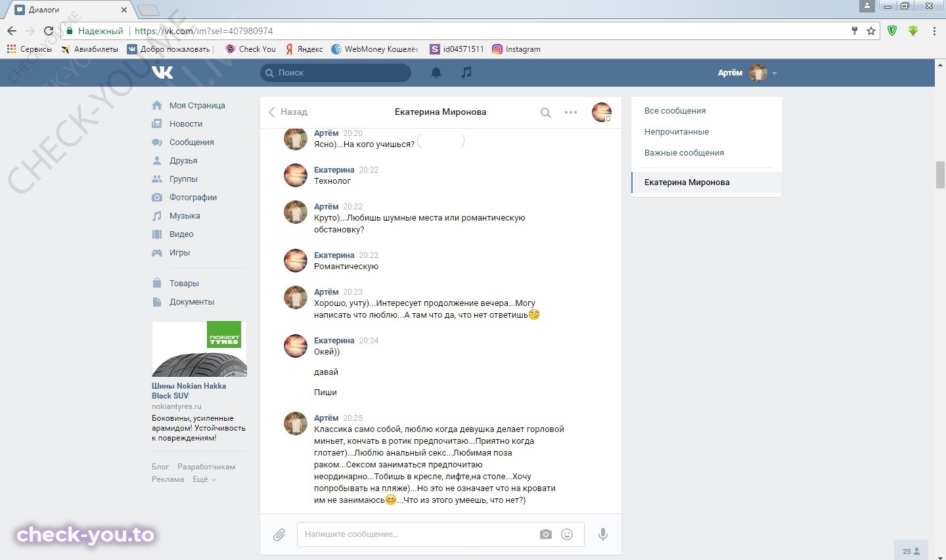Open the emoji smiley picker
Viewport: 946px width, 560px height.
(x=567, y=534)
